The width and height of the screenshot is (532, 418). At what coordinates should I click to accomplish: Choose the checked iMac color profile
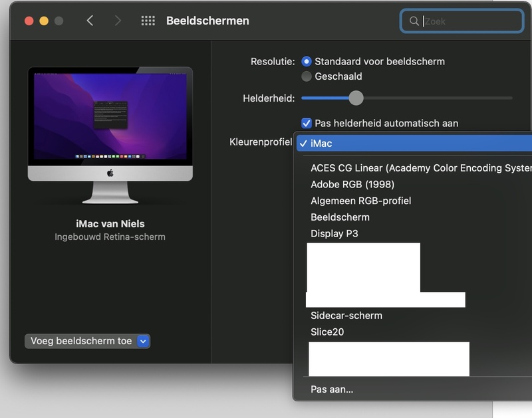tap(414, 144)
